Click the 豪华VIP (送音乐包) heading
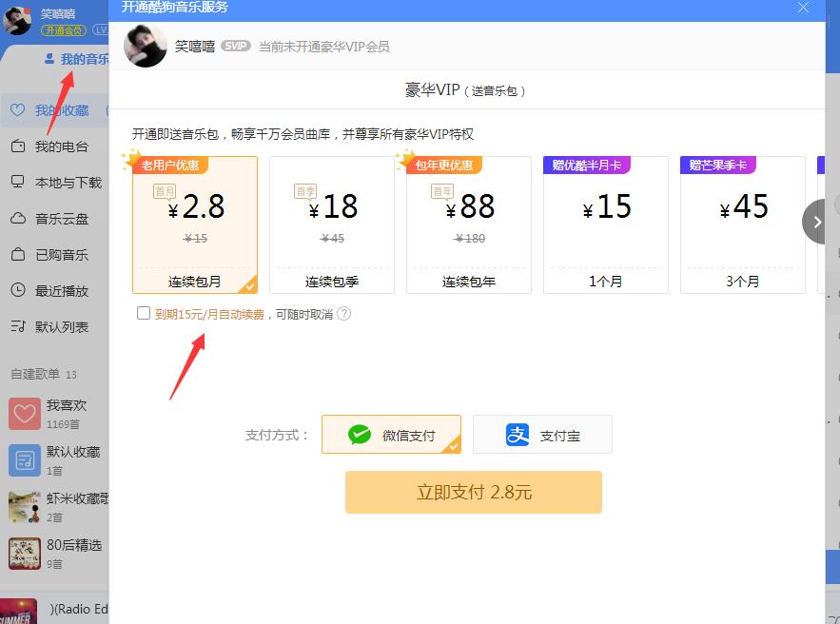This screenshot has height=624, width=840. point(465,90)
